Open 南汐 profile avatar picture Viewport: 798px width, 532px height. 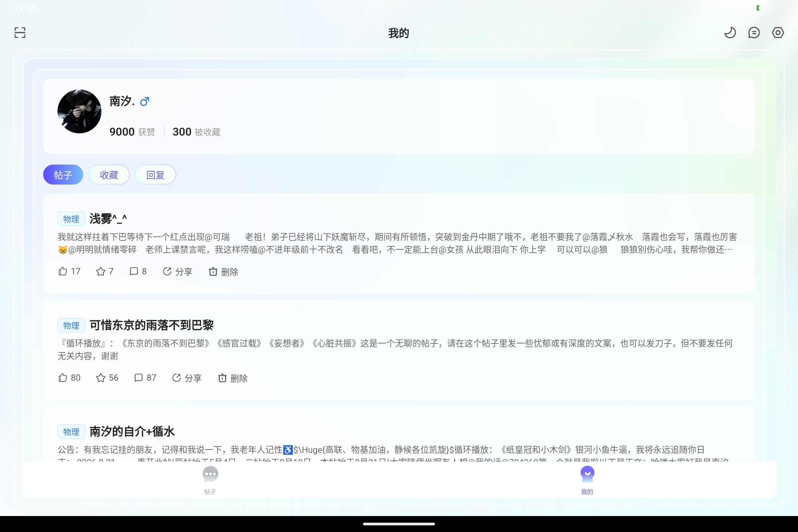tap(79, 111)
